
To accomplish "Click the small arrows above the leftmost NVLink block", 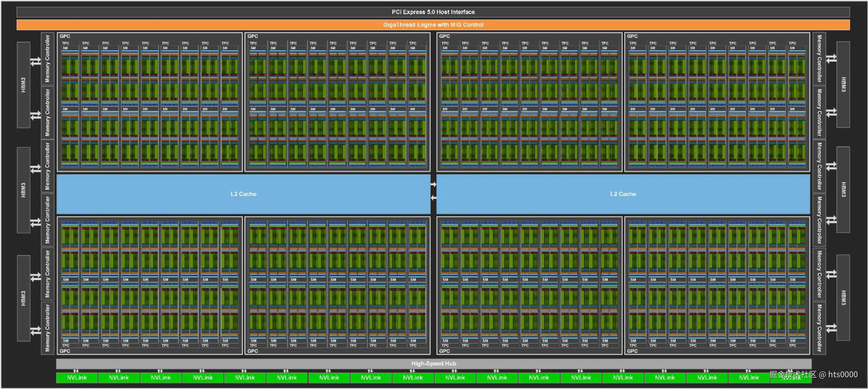I will tap(76, 371).
